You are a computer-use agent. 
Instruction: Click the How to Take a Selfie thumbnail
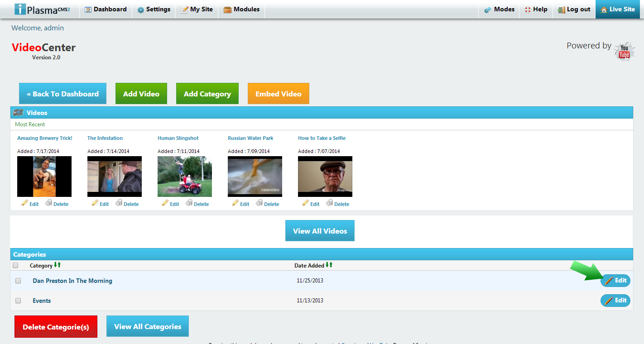[325, 177]
